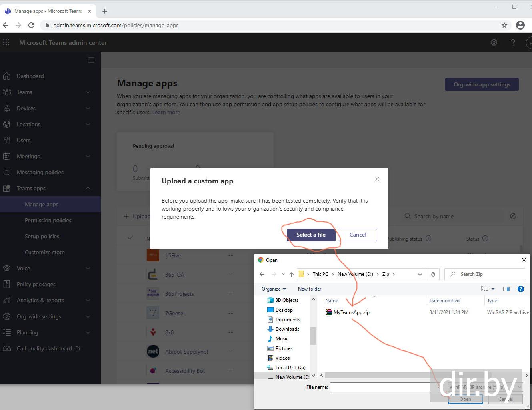Screen dimensions: 532x410
Task: Show Publishing status info tooltip
Action: click(428, 238)
